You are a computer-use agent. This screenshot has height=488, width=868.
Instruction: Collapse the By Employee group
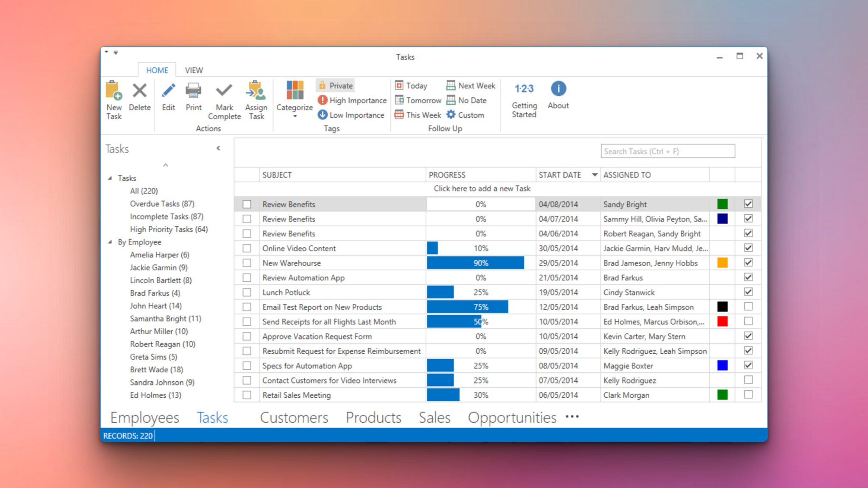pos(110,242)
